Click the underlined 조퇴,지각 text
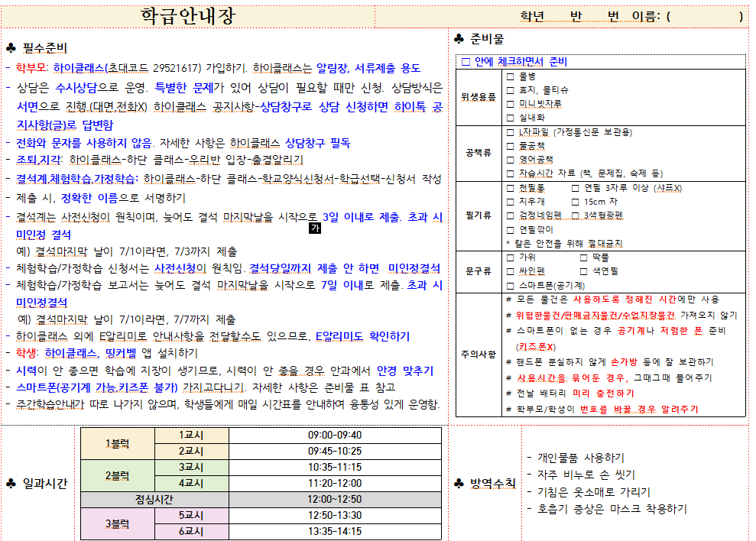 pyautogui.click(x=38, y=160)
